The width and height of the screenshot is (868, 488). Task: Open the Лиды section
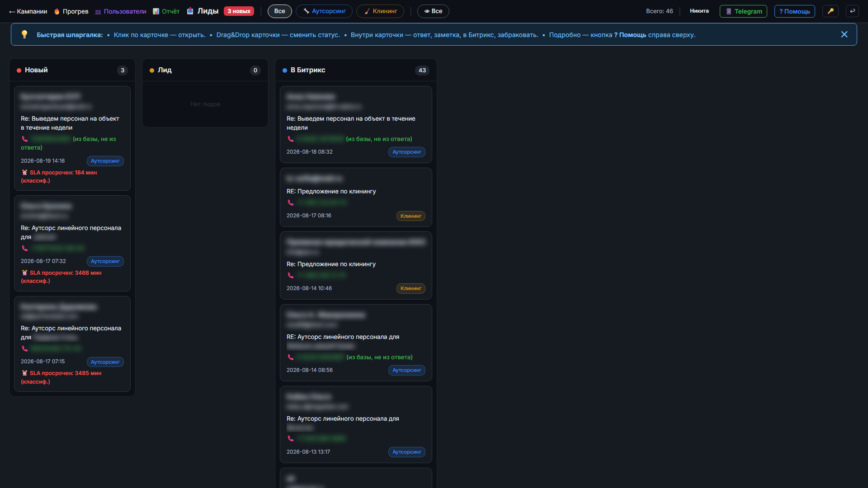coord(203,11)
